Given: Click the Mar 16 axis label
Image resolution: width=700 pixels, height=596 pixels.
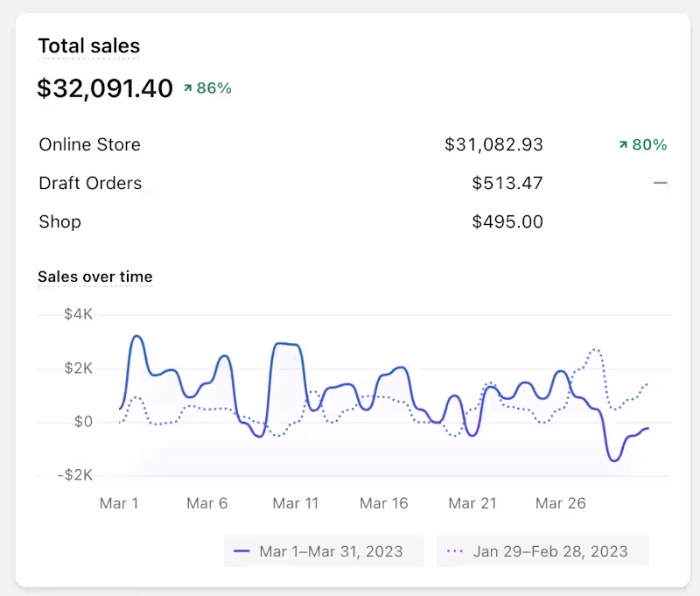Looking at the screenshot, I should coord(384,503).
